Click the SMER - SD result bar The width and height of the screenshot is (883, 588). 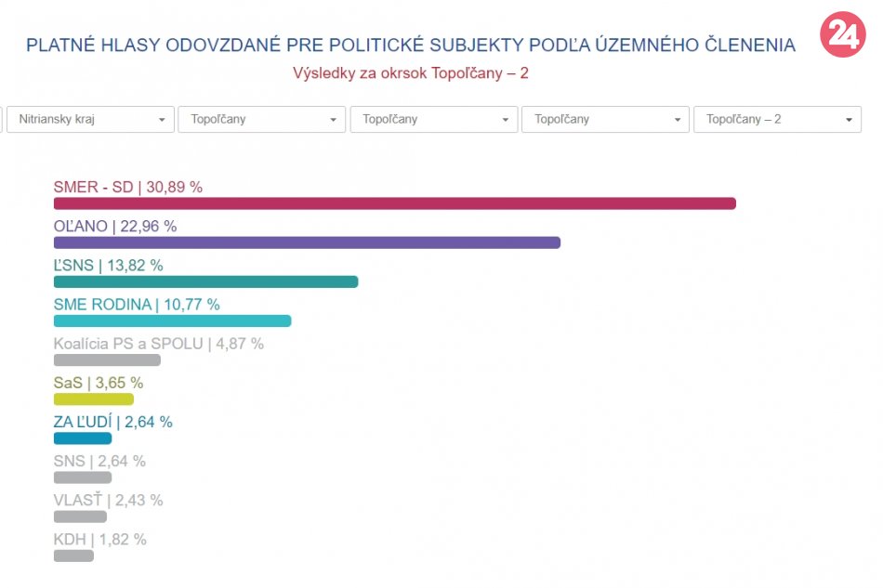click(x=394, y=203)
